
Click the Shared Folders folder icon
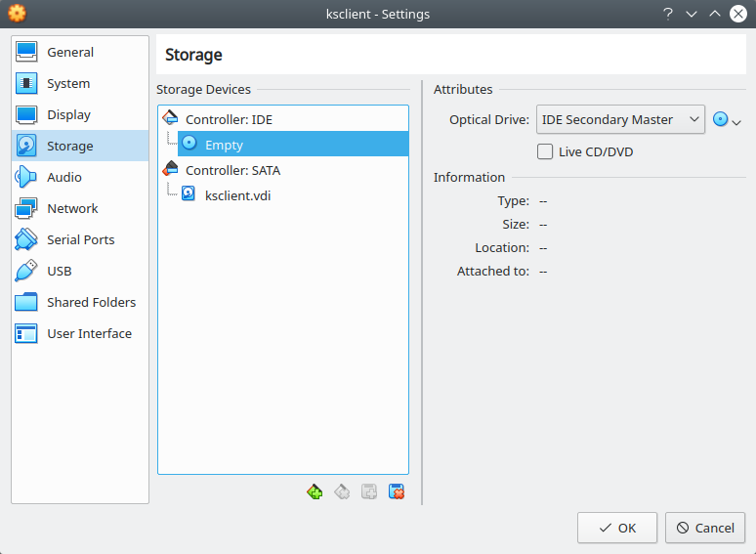26,302
